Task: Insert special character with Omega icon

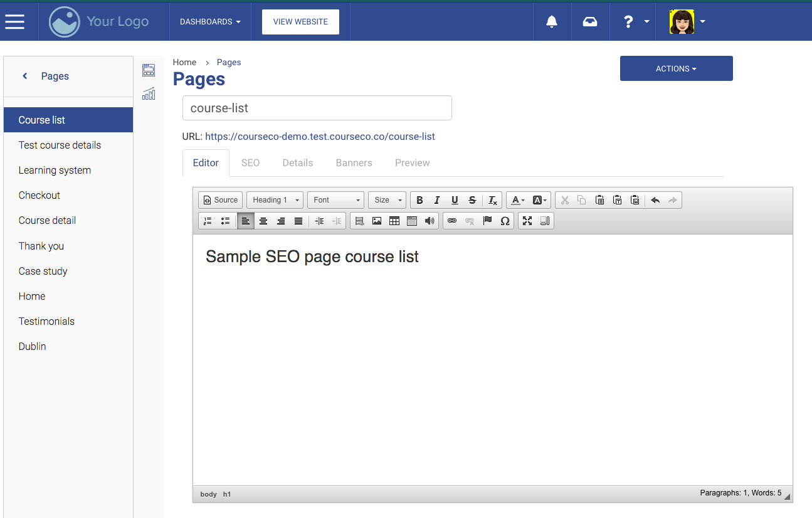Action: [505, 221]
